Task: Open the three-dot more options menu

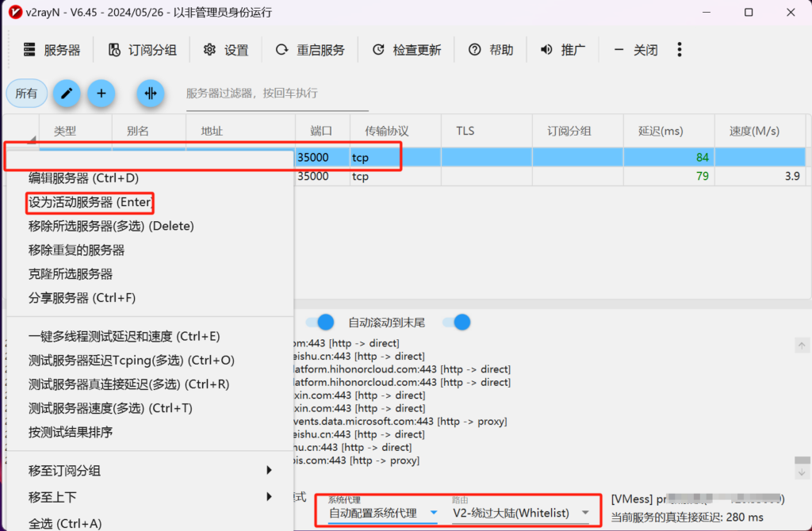Action: click(680, 50)
